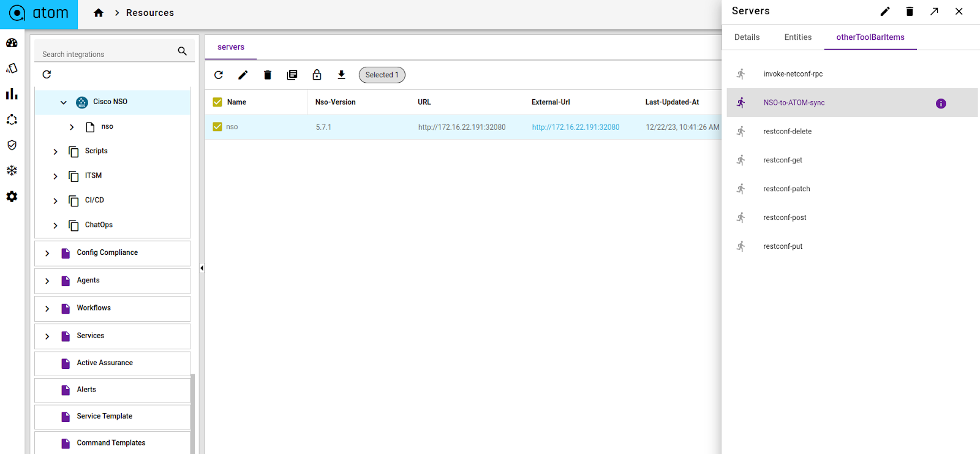Viewport: 980px width, 454px height.
Task: Open the External-Url link for nso
Action: 576,127
